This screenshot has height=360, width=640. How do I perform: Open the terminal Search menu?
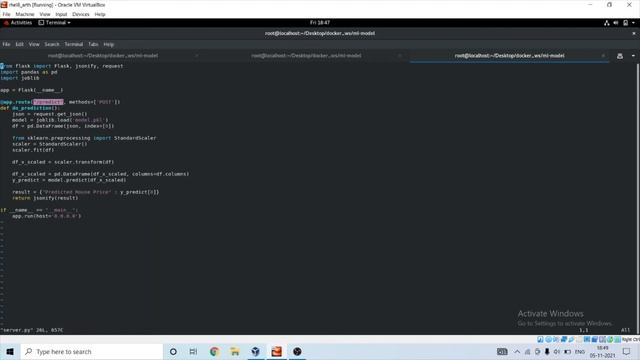[x=52, y=44]
